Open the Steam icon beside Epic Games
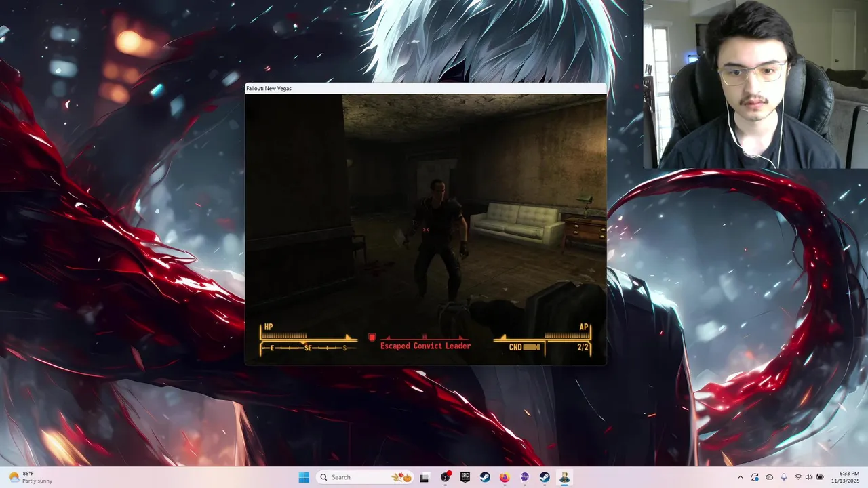868x488 pixels. (485, 477)
